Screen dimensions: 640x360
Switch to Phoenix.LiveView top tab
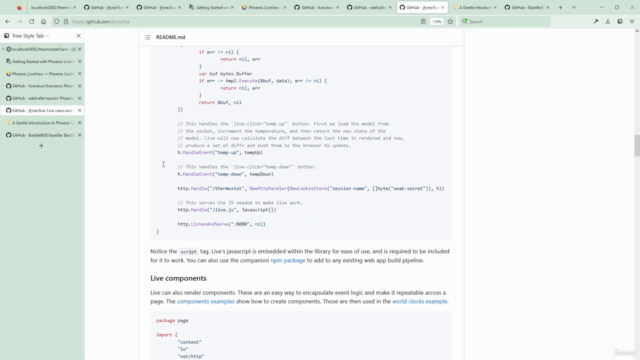coord(264,7)
